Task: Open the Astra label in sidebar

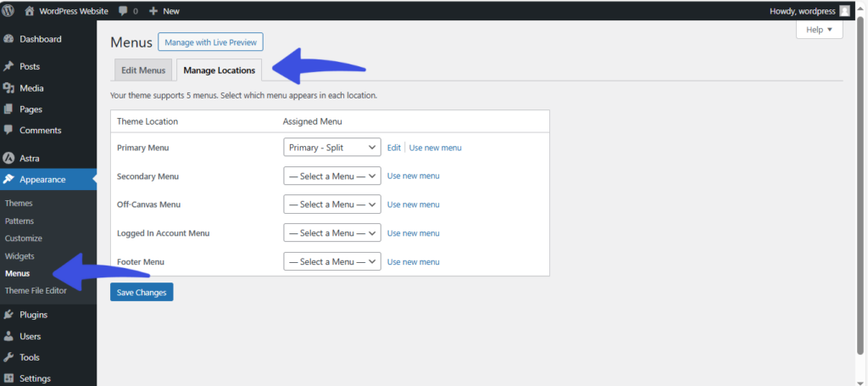Action: click(x=30, y=159)
